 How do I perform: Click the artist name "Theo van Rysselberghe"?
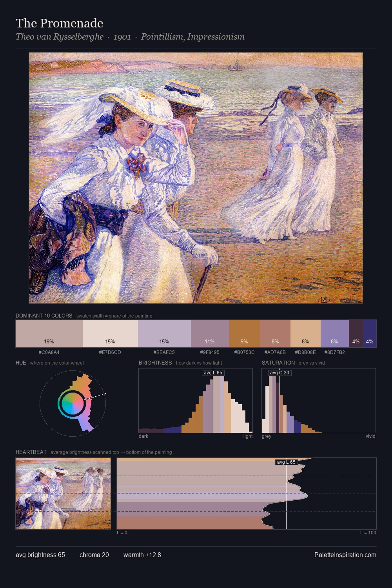tap(60, 37)
